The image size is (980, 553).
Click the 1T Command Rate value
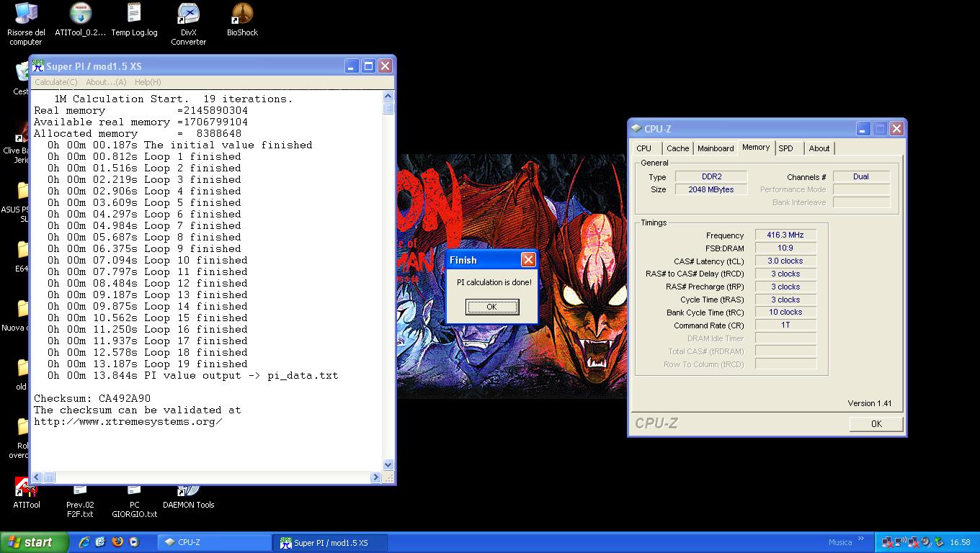(x=785, y=325)
